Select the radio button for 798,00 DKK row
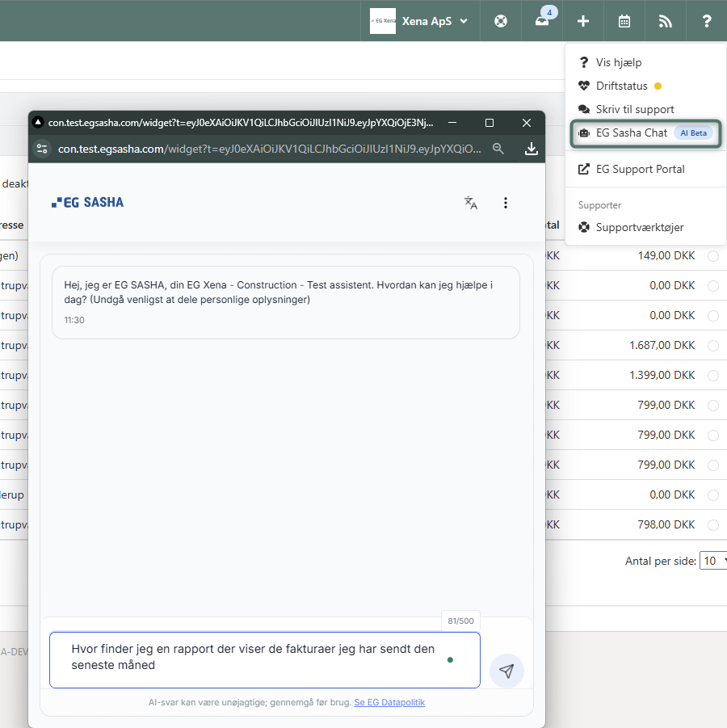The width and height of the screenshot is (727, 728). pos(713,525)
